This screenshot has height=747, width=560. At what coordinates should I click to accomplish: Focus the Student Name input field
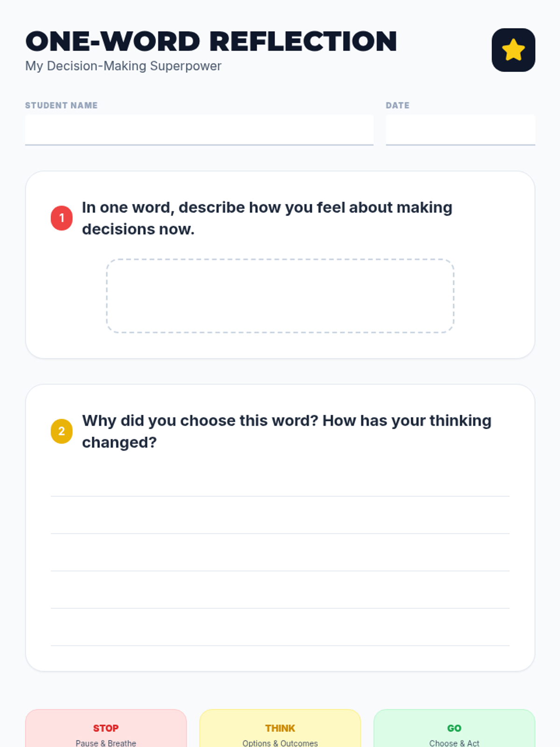[199, 130]
